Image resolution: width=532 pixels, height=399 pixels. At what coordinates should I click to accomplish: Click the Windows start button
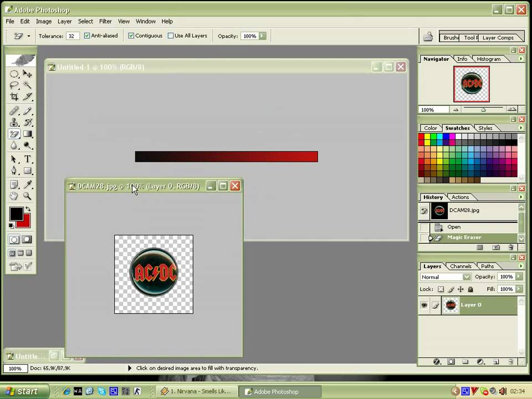(24, 392)
